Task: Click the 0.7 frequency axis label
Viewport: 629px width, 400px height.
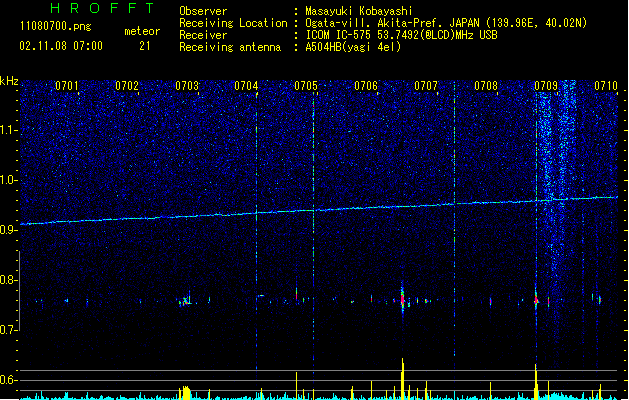Action: [8, 330]
